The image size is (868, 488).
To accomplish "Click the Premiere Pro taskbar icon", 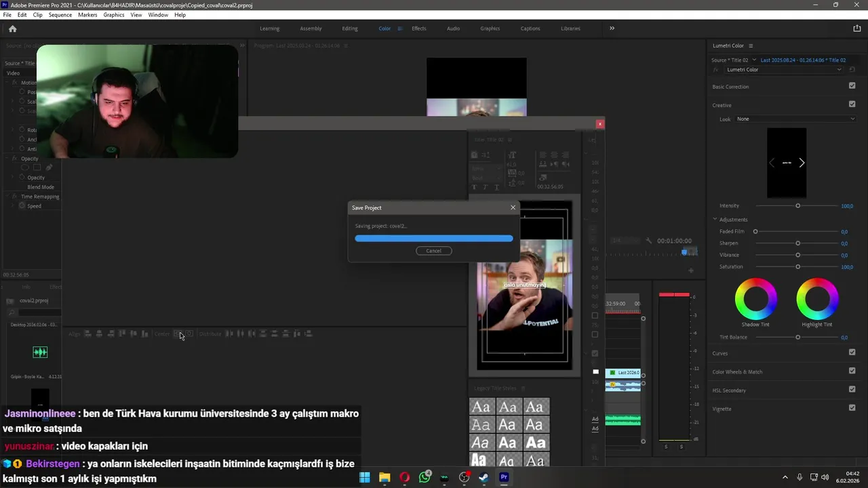I will pyautogui.click(x=504, y=477).
